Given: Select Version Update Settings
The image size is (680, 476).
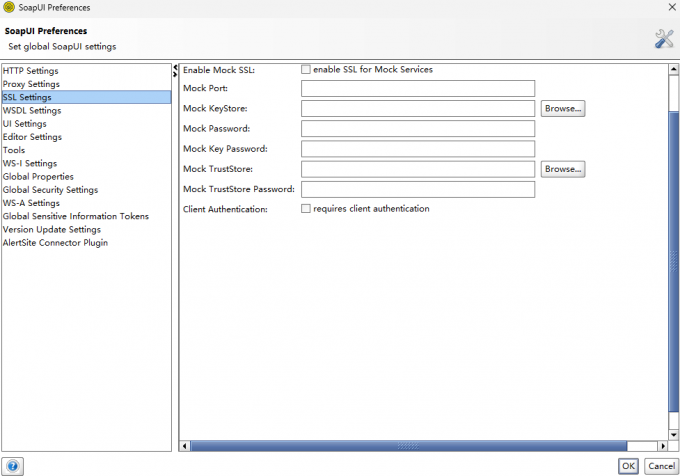Looking at the screenshot, I should [x=86, y=229].
